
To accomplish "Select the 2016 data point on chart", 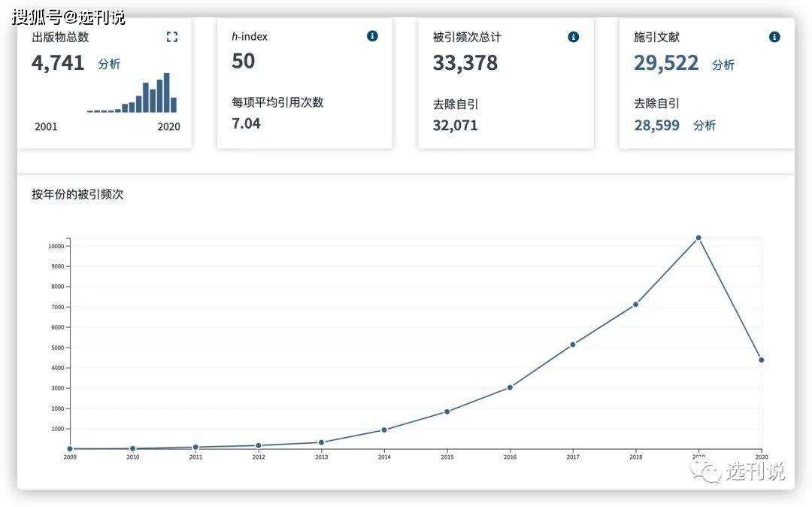I will click(510, 387).
